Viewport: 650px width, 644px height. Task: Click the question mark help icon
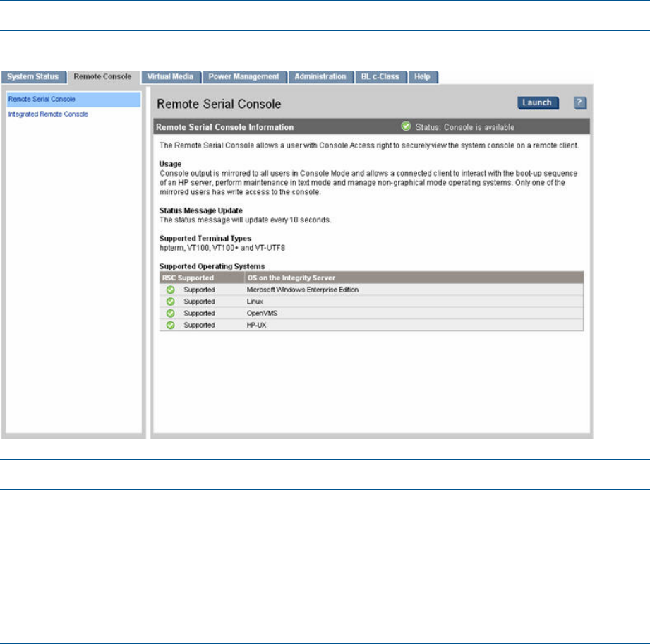579,103
